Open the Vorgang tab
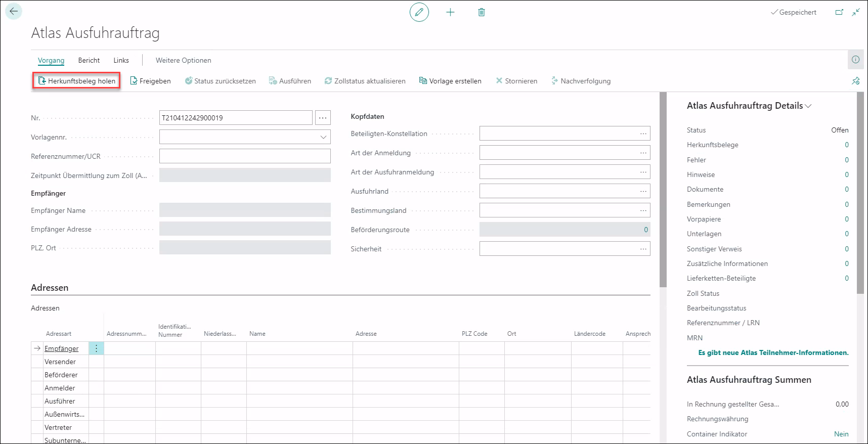This screenshot has width=868, height=444. pyautogui.click(x=51, y=60)
